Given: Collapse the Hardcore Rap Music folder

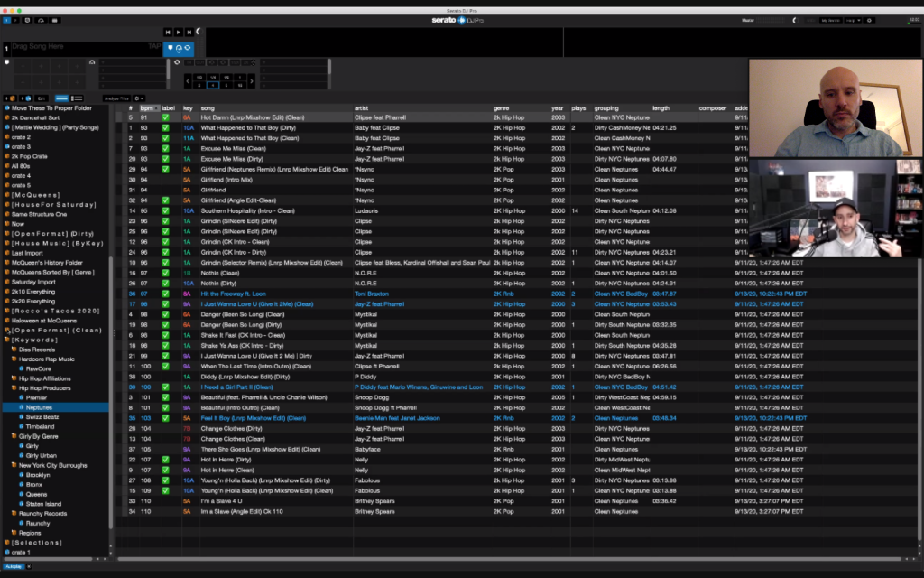Looking at the screenshot, I should click(14, 359).
